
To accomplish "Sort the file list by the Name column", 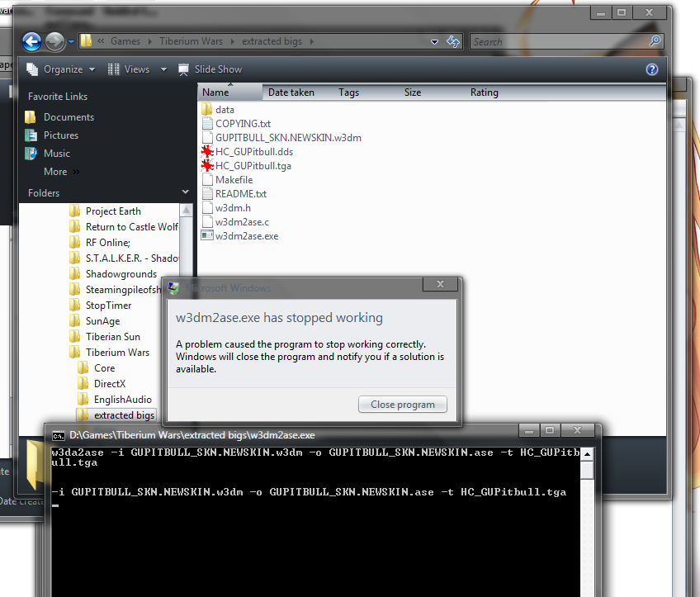I will [x=230, y=92].
